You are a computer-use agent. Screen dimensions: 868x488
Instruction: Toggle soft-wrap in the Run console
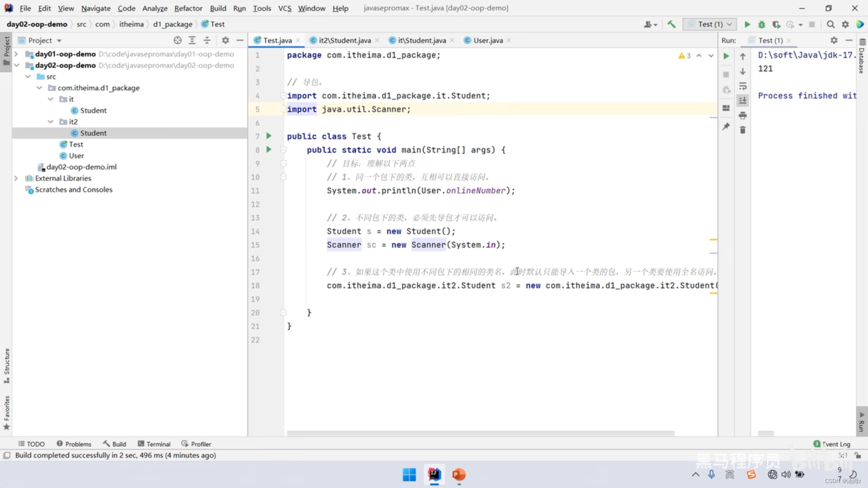point(743,86)
